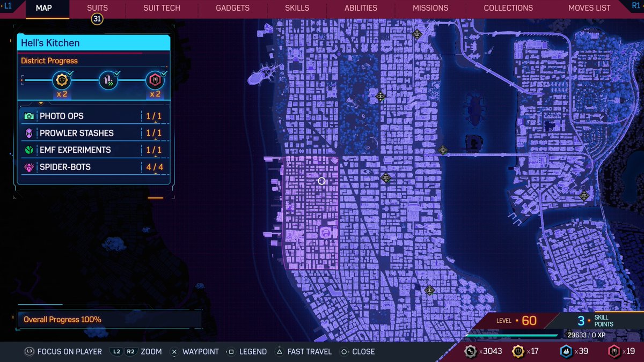This screenshot has width=644, height=362.
Task: Click the 31 badge under Suits
Action: 97,19
